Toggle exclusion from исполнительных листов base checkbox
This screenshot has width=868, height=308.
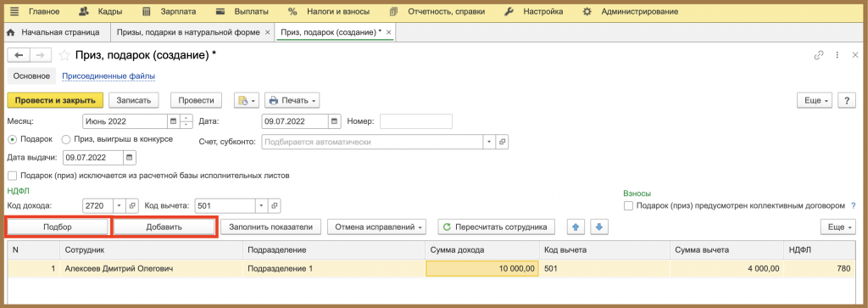(12, 176)
